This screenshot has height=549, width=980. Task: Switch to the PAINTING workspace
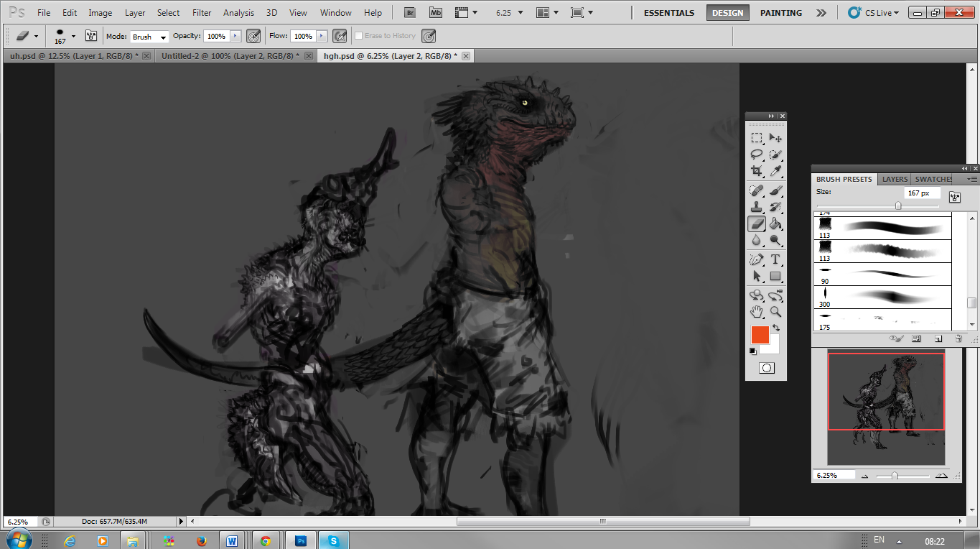781,13
